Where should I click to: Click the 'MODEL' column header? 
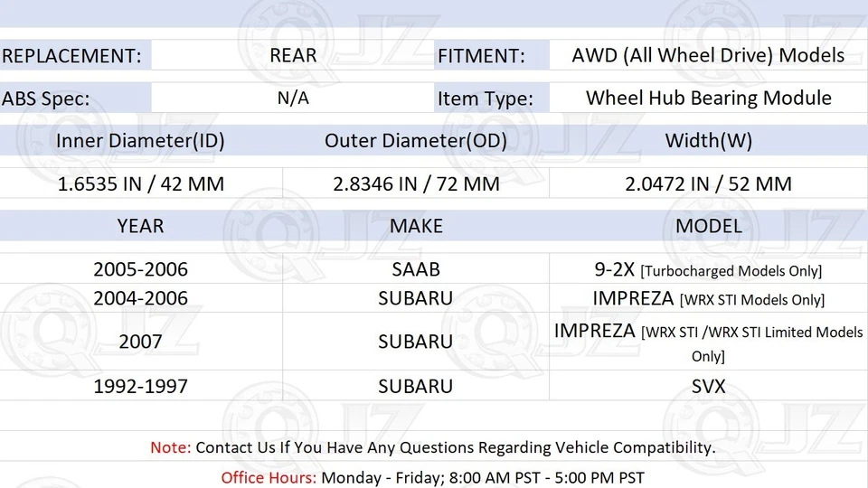pyautogui.click(x=709, y=226)
